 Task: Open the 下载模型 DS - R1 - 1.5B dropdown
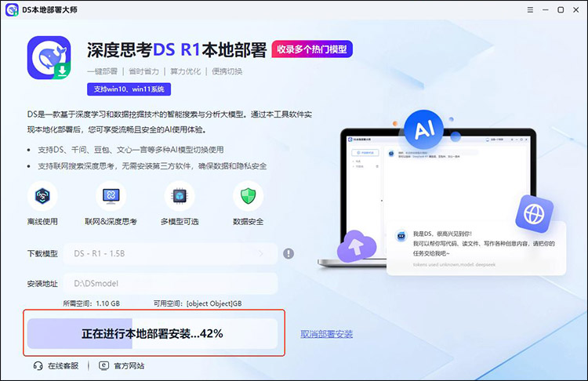[x=171, y=254]
